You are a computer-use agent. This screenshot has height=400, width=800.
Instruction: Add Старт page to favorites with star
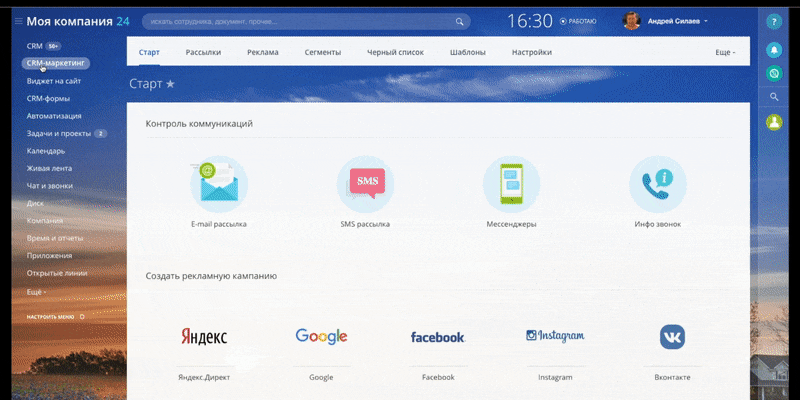point(170,84)
